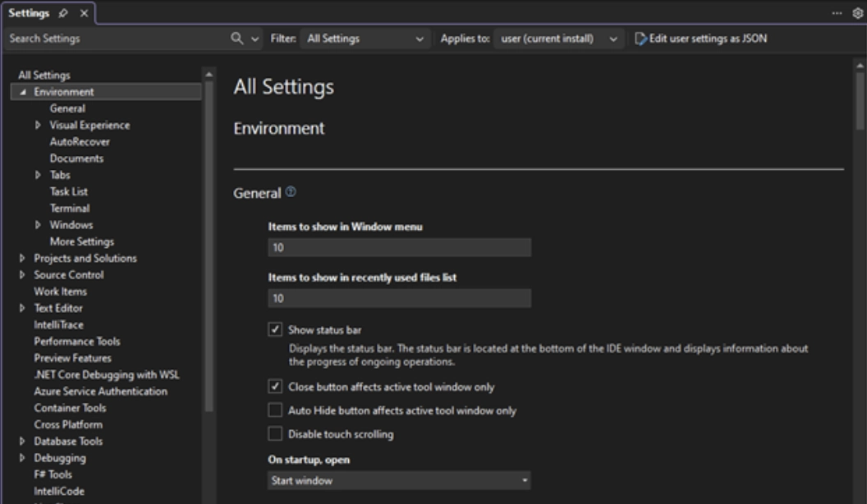Click the Items to show in Window menu field

pyautogui.click(x=399, y=248)
